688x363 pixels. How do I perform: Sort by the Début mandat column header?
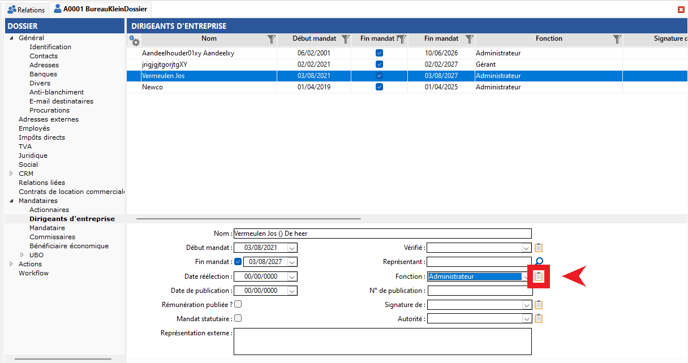(x=314, y=39)
